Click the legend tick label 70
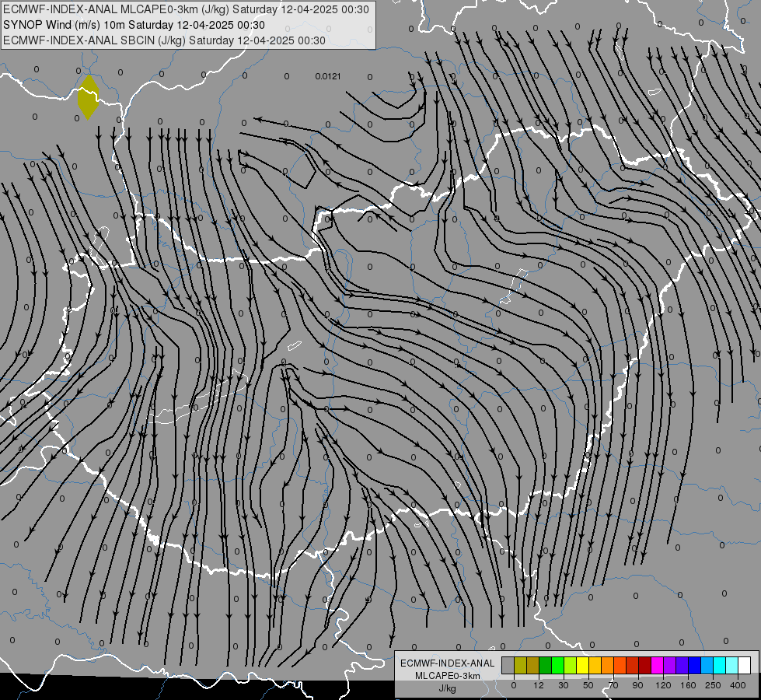This screenshot has height=700, width=761. (x=613, y=685)
